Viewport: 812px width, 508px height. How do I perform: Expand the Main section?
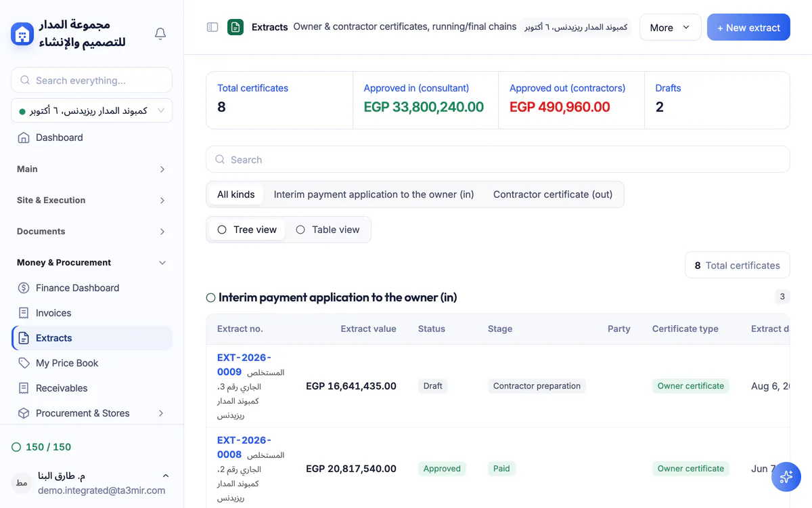pos(91,169)
